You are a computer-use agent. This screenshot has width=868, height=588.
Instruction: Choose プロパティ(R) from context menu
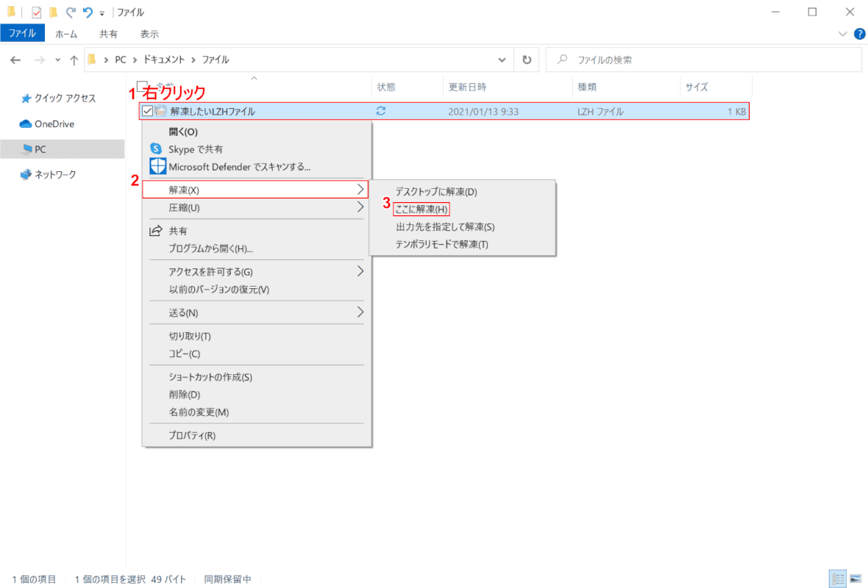[257, 435]
